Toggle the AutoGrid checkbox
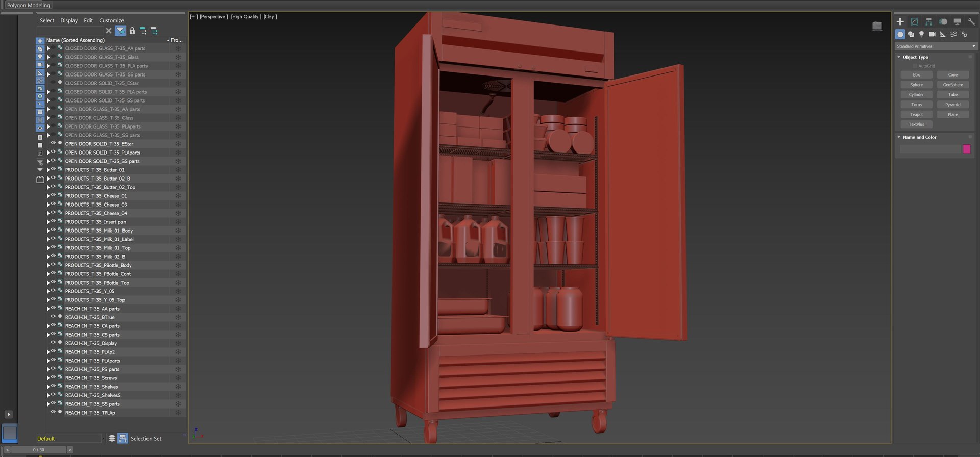This screenshot has width=980, height=457. [x=915, y=66]
